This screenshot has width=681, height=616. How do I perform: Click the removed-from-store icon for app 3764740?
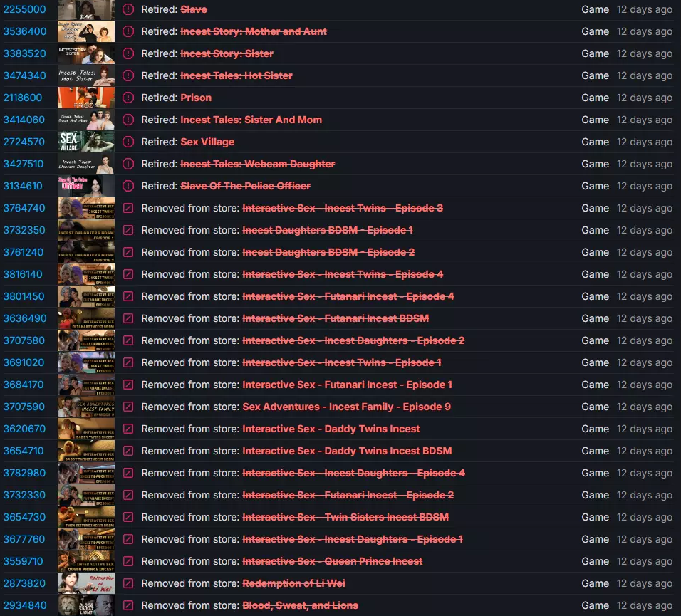[x=128, y=209]
